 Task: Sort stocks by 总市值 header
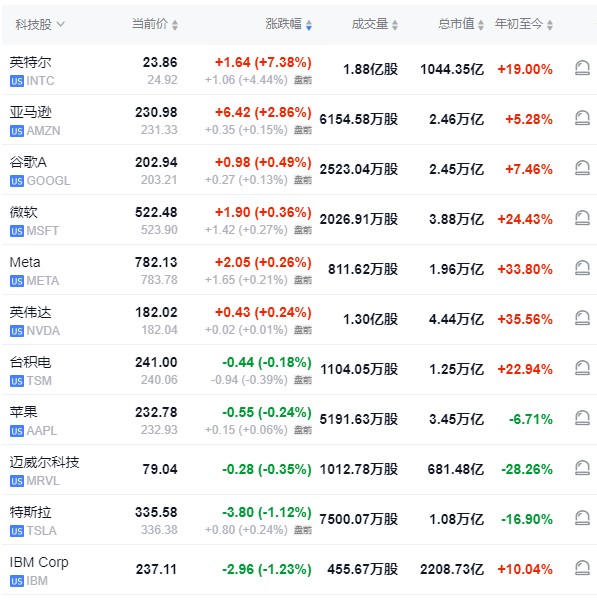461,24
